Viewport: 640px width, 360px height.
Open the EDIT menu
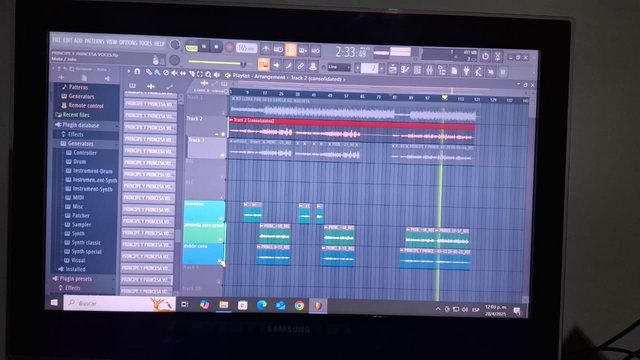(x=68, y=40)
